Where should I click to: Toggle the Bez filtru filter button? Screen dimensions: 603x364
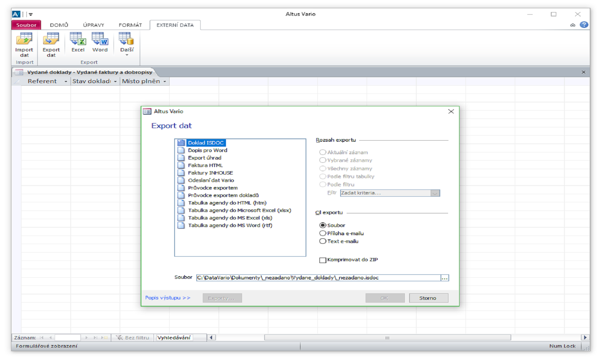click(132, 338)
